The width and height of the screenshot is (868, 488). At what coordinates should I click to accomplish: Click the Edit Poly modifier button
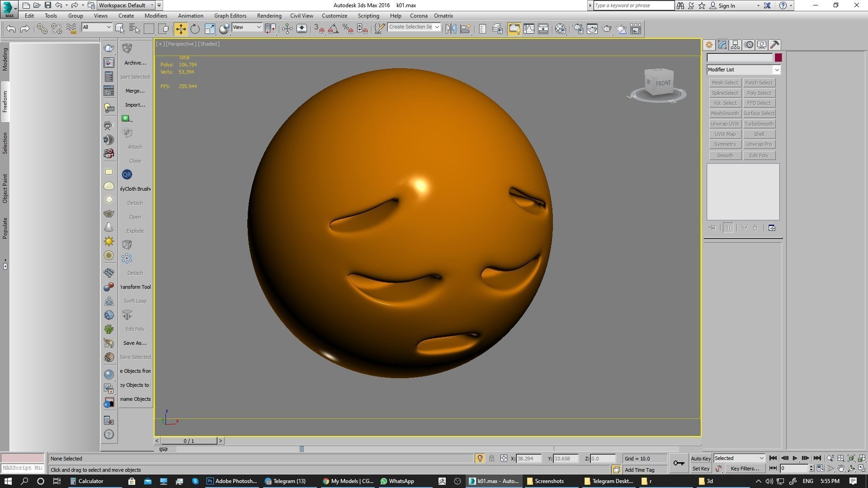tap(759, 155)
